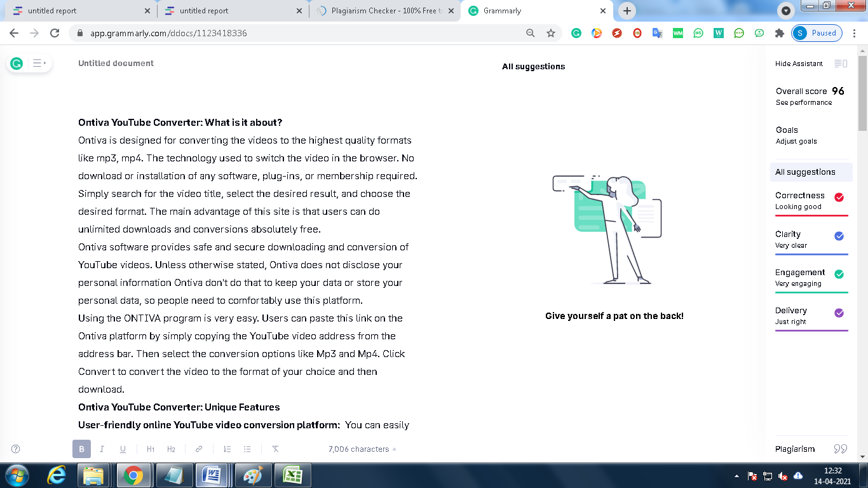Toggle underline formatting
Image resolution: width=868 pixels, height=488 pixels.
[123, 449]
